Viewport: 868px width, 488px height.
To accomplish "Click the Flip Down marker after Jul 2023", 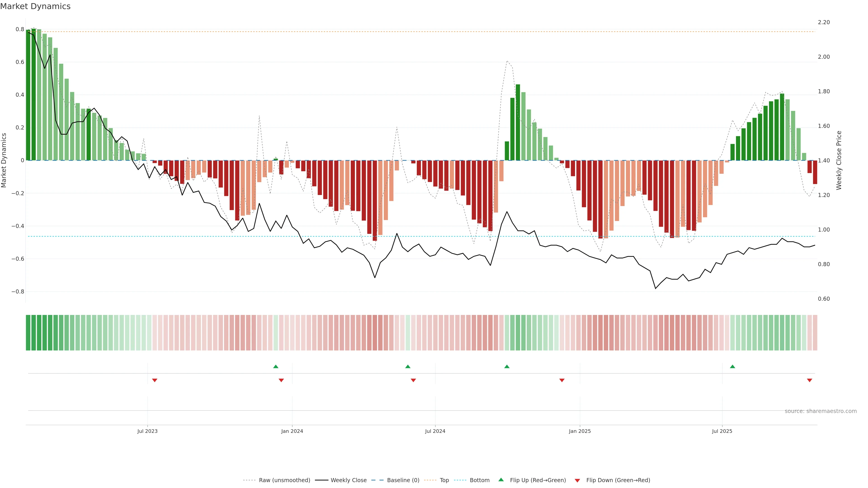I will click(x=155, y=380).
